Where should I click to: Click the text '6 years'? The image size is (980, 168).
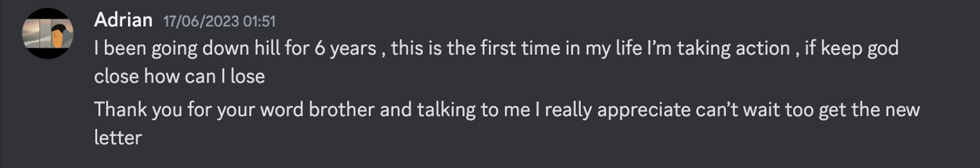coord(345,49)
